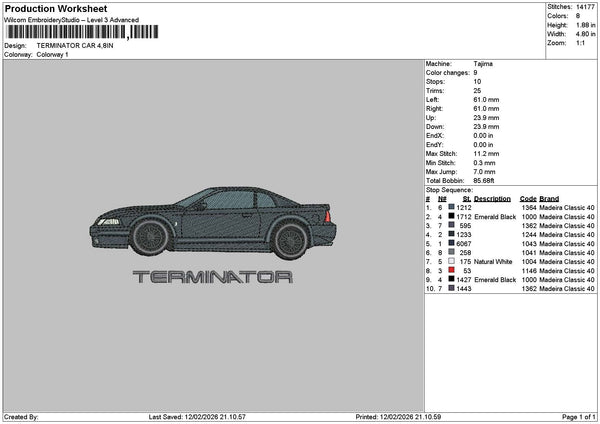Click the red thread color swatch
Screen dimensions: 600x424
click(453, 271)
